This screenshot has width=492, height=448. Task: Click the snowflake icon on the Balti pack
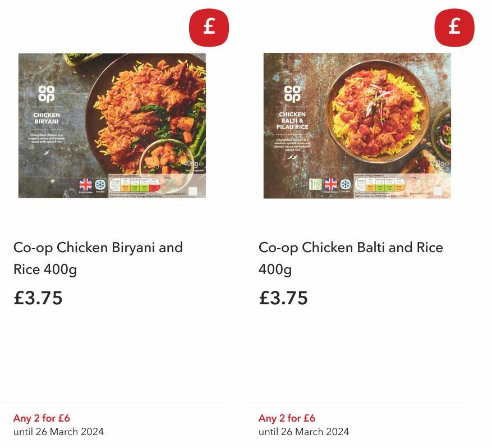click(345, 184)
